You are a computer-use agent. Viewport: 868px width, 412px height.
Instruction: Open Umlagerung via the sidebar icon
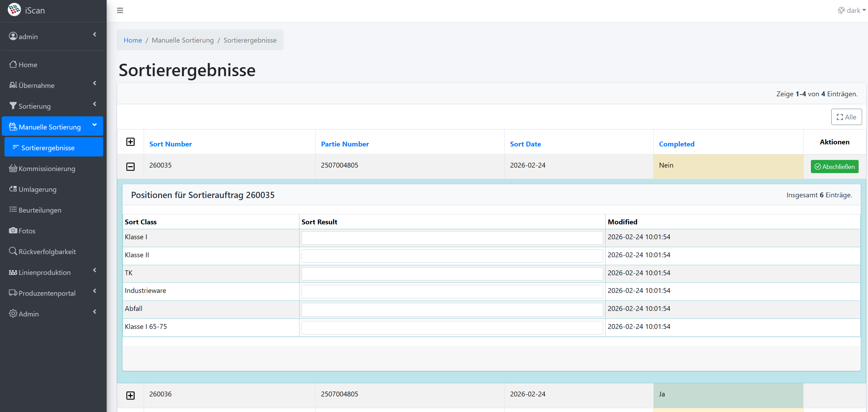(13, 189)
